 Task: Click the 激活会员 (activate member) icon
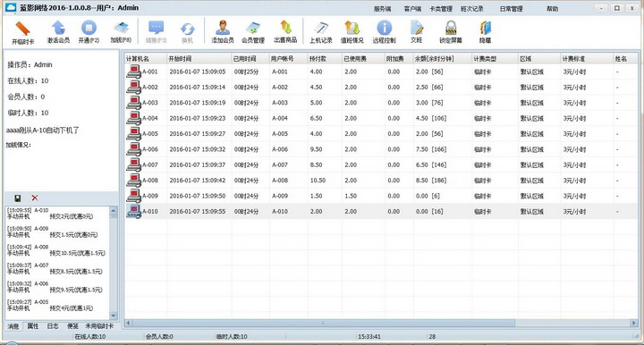pos(58,28)
